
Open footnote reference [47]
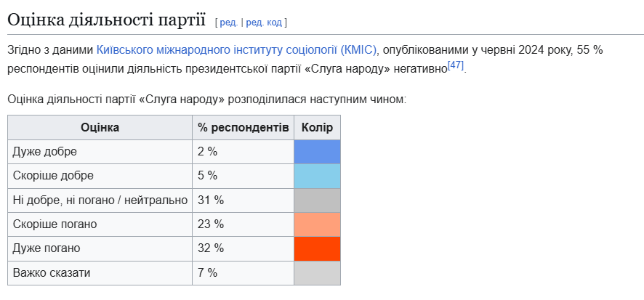click(456, 65)
